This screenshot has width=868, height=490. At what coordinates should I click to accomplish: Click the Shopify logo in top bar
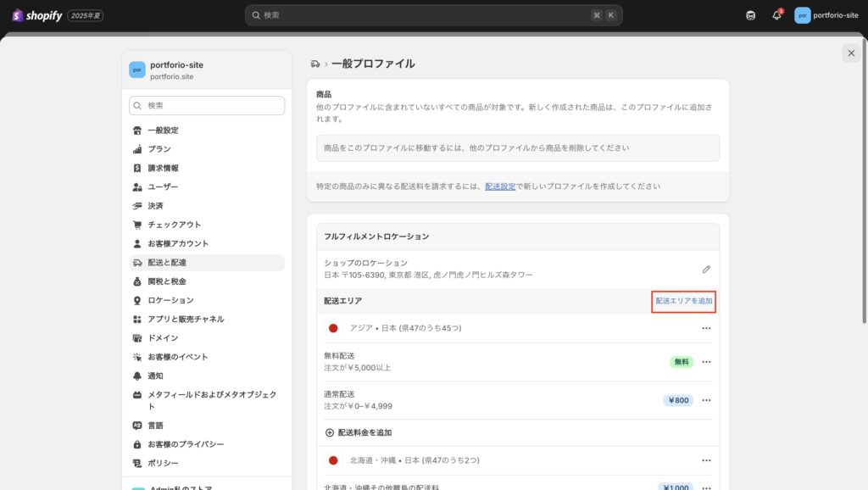point(36,15)
